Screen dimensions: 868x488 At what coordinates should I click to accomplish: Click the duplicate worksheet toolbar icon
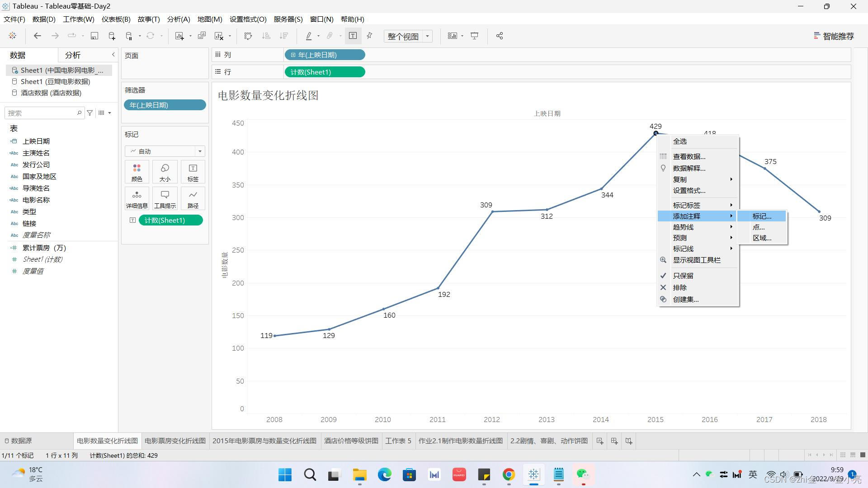point(202,36)
